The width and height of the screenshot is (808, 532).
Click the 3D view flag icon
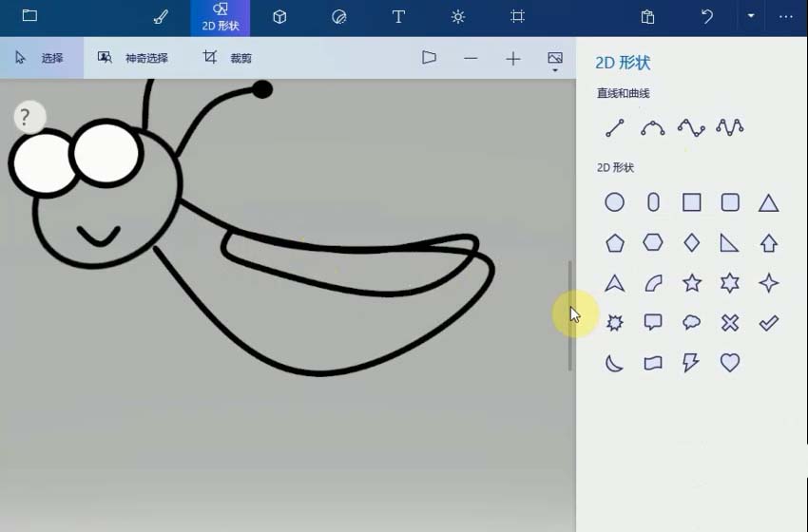click(x=429, y=57)
